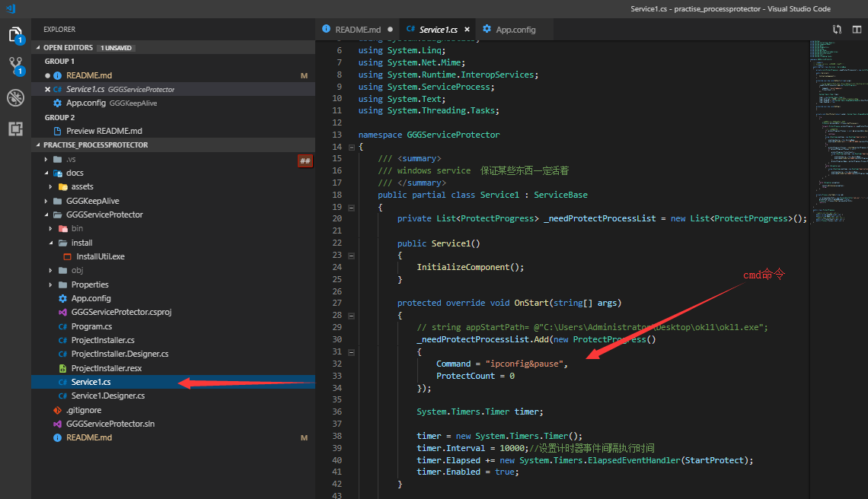Close the Service1.cs tab
The height and width of the screenshot is (499, 868).
pos(467,30)
